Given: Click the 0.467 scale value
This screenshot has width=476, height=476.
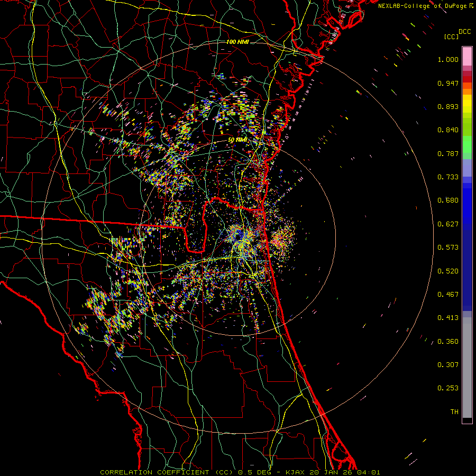Looking at the screenshot, I should (448, 295).
